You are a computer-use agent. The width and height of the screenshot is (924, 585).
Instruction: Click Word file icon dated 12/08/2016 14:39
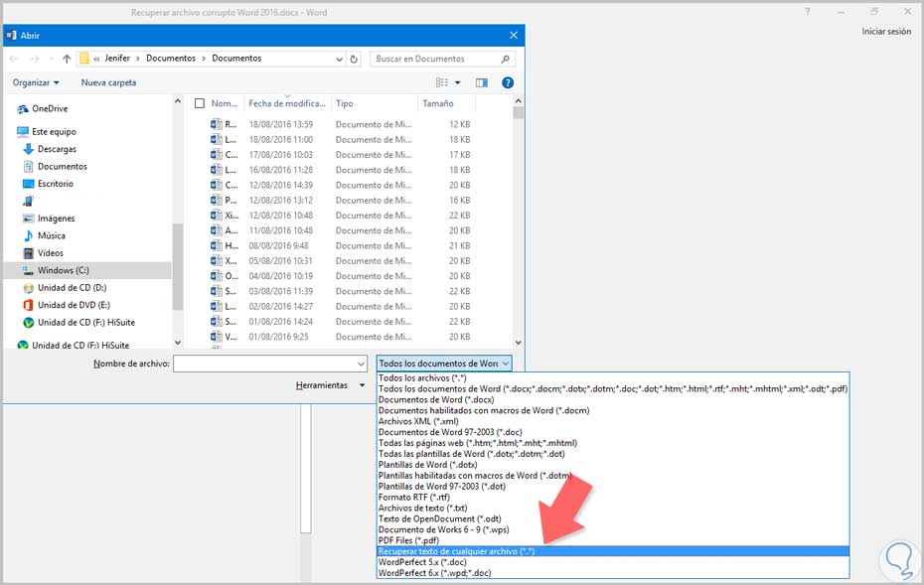pyautogui.click(x=217, y=185)
